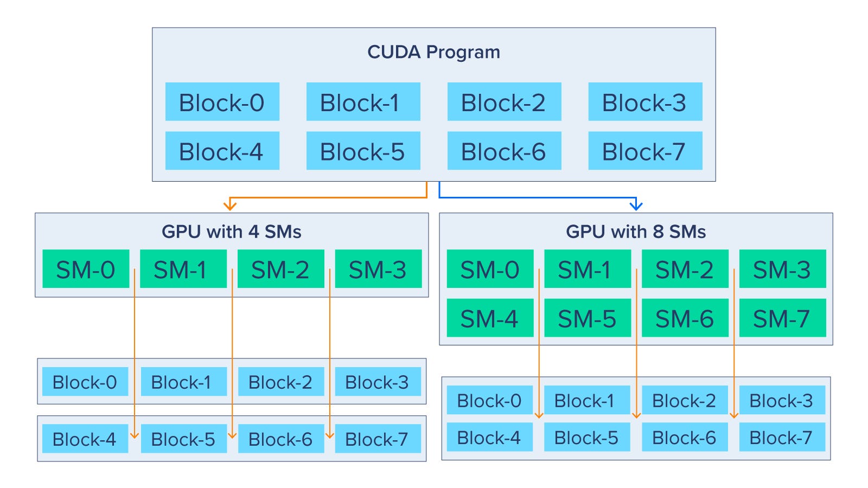Click Block-2 under the 8-SM GPU
Image resolution: width=868 pixels, height=488 pixels.
tap(685, 400)
